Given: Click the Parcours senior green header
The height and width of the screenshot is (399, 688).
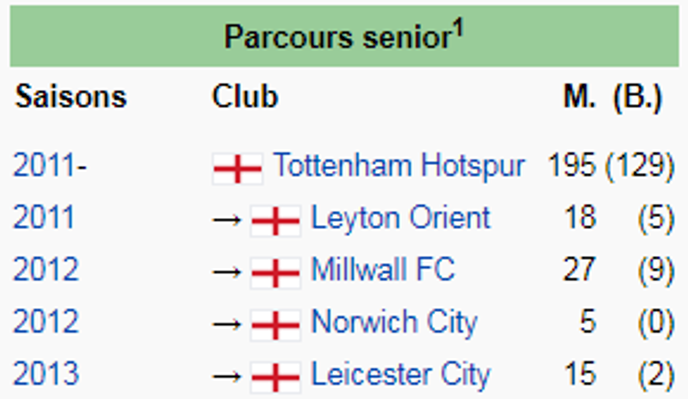Looking at the screenshot, I should tap(344, 36).
